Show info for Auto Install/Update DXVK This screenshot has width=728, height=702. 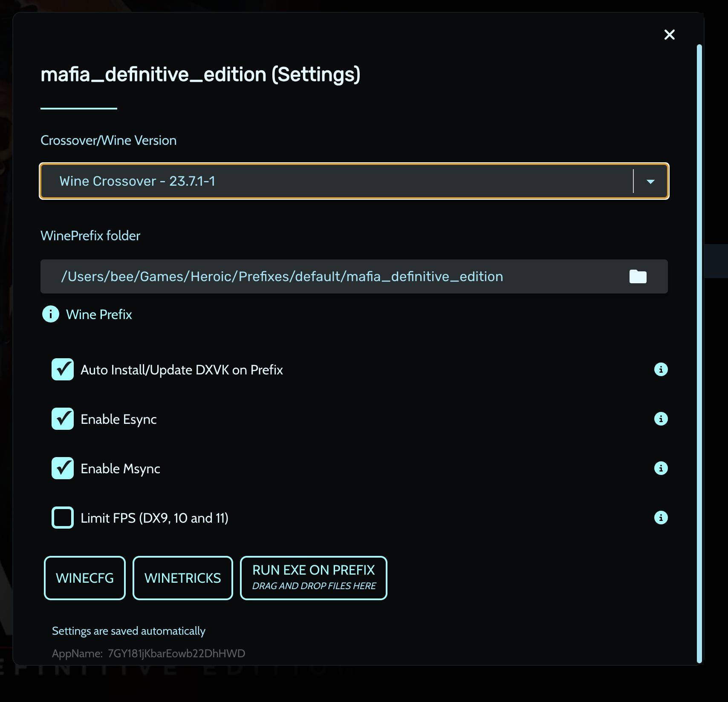661,369
